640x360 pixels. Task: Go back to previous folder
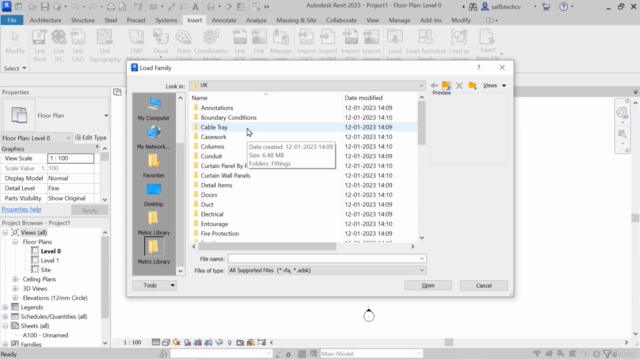(434, 85)
